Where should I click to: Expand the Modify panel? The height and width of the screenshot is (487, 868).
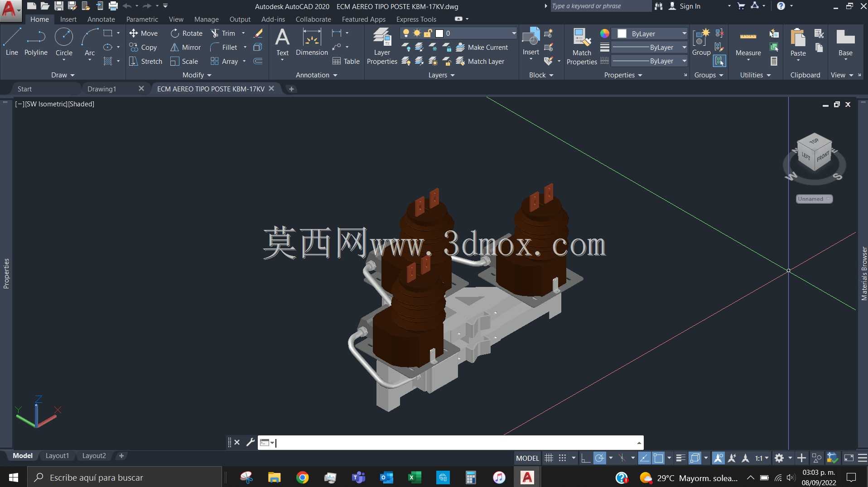(x=197, y=75)
